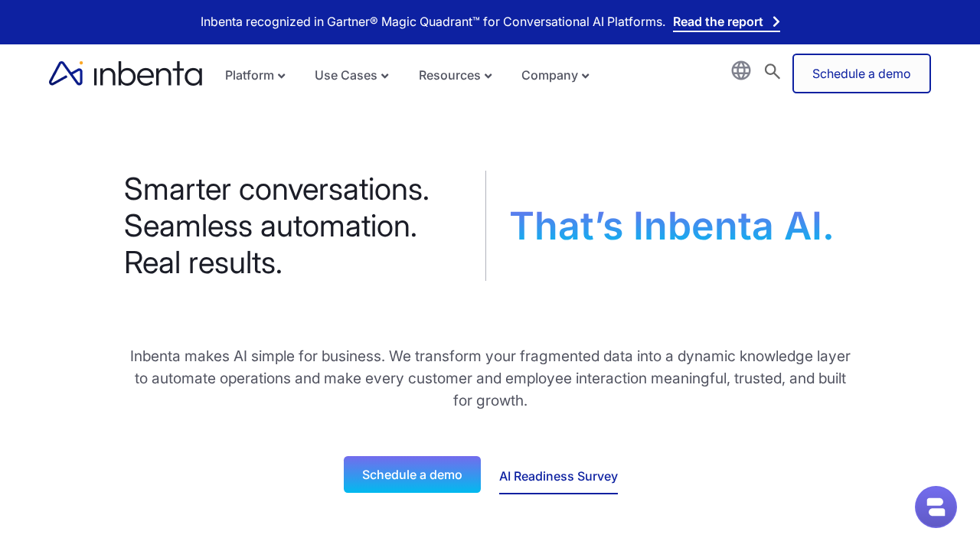Click the arrow after Read the report

coord(776,21)
